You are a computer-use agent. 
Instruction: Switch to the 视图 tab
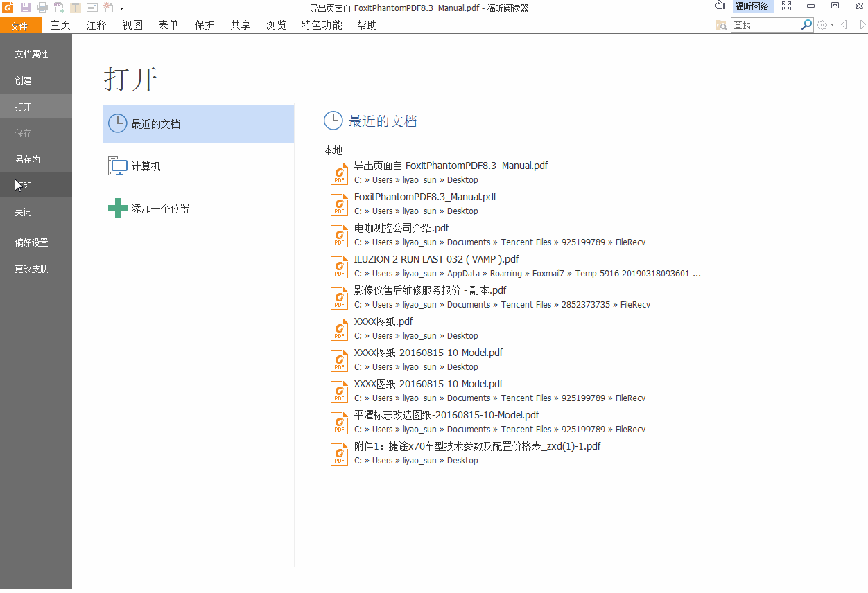132,26
